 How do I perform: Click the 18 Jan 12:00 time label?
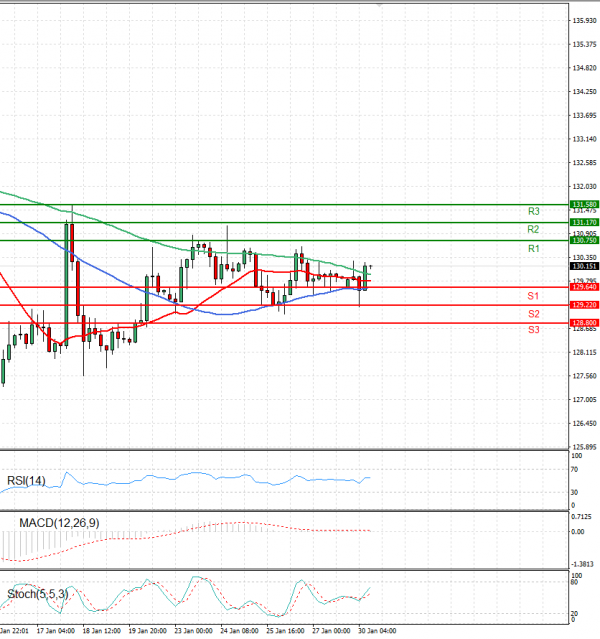click(101, 631)
